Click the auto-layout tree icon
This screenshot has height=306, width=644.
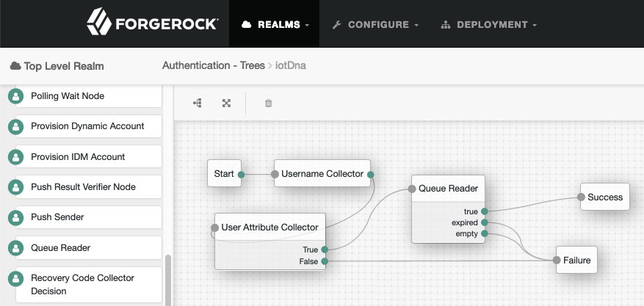point(197,103)
